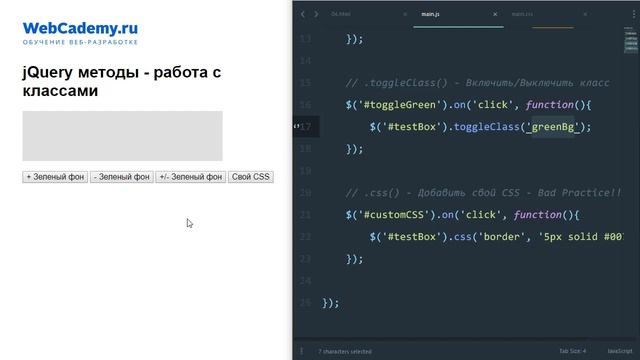Click the selected 'greenBg' string in code
This screenshot has width=640, height=360.
[x=553, y=127]
